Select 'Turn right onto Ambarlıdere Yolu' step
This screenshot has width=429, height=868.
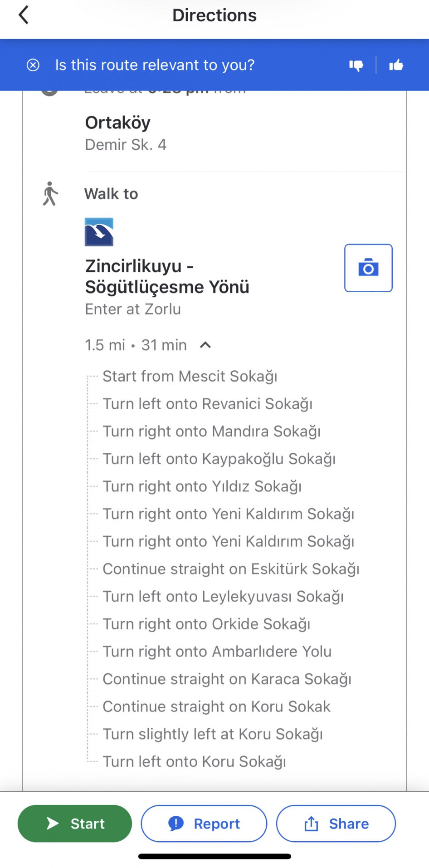coord(217,652)
